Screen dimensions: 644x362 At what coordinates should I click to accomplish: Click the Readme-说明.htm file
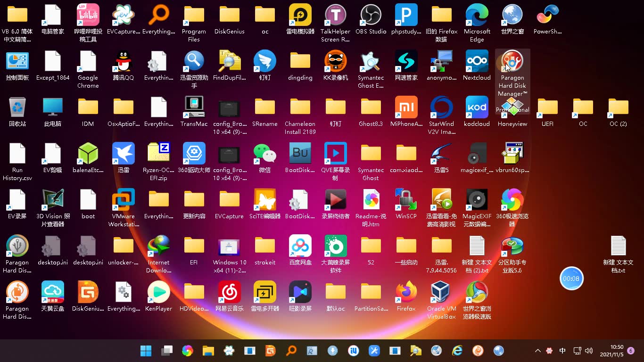click(x=371, y=208)
